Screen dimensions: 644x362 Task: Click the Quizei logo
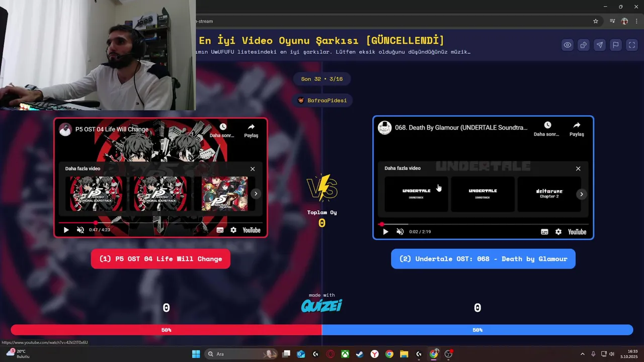click(x=321, y=306)
